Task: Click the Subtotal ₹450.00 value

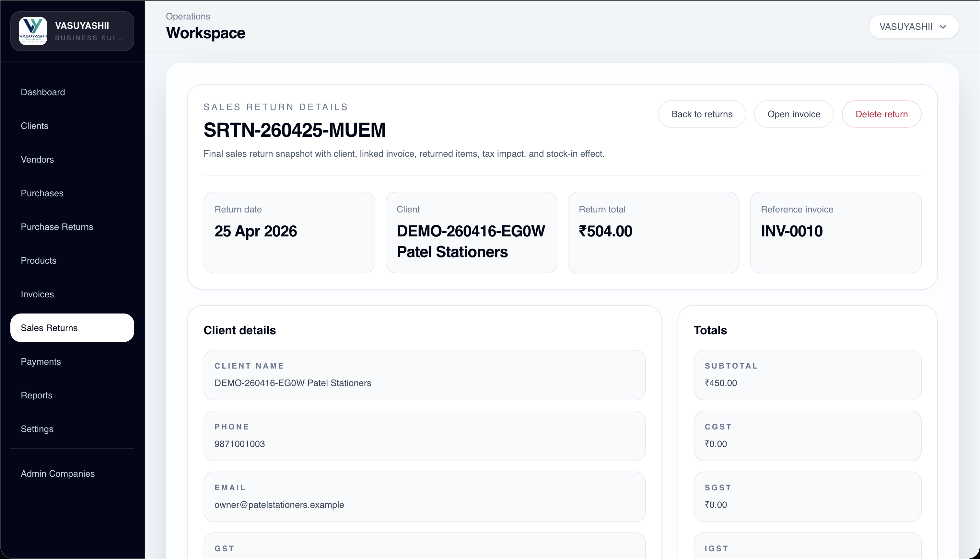Action: 721,383
